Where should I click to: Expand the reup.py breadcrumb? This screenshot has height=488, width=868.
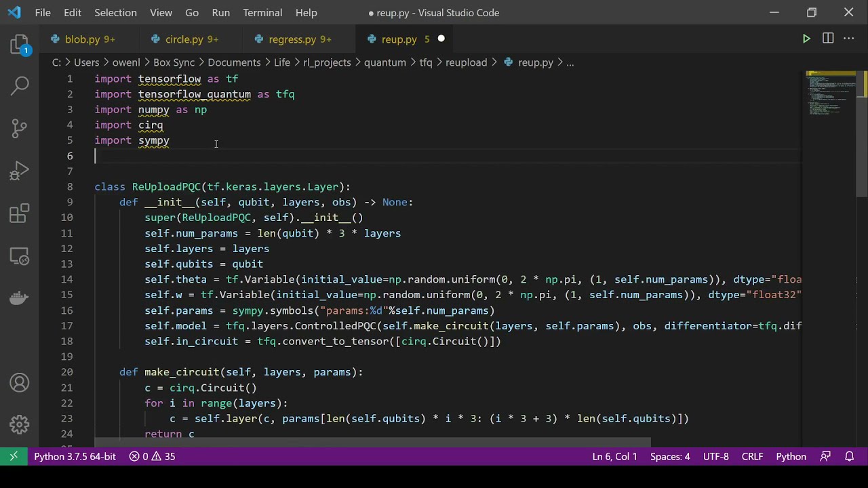tap(528, 62)
